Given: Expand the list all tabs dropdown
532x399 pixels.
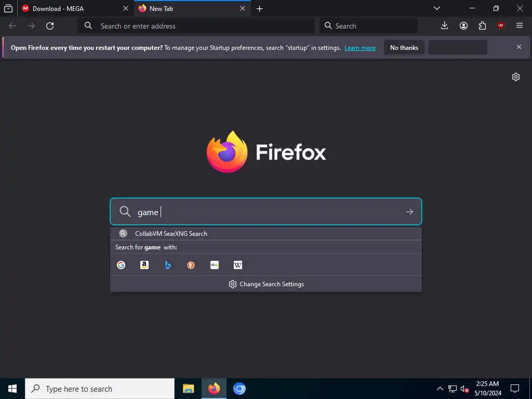Looking at the screenshot, I should tap(436, 8).
